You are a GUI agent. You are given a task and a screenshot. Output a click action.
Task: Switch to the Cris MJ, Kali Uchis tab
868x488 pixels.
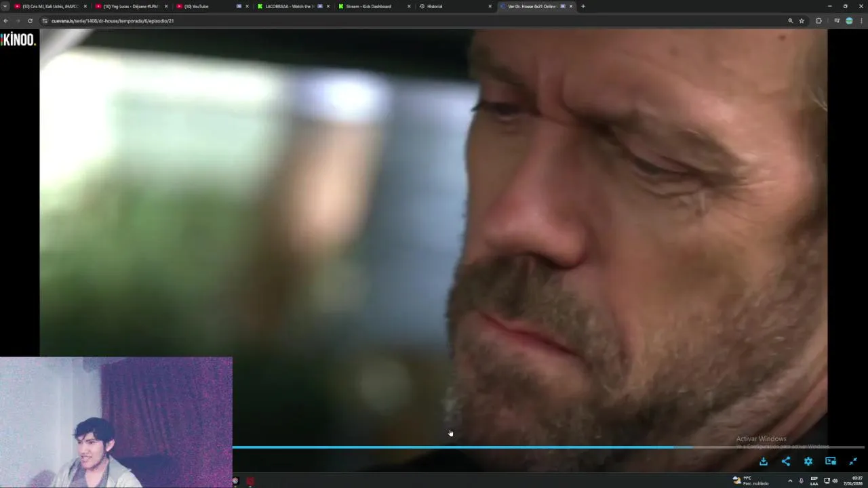tap(51, 6)
